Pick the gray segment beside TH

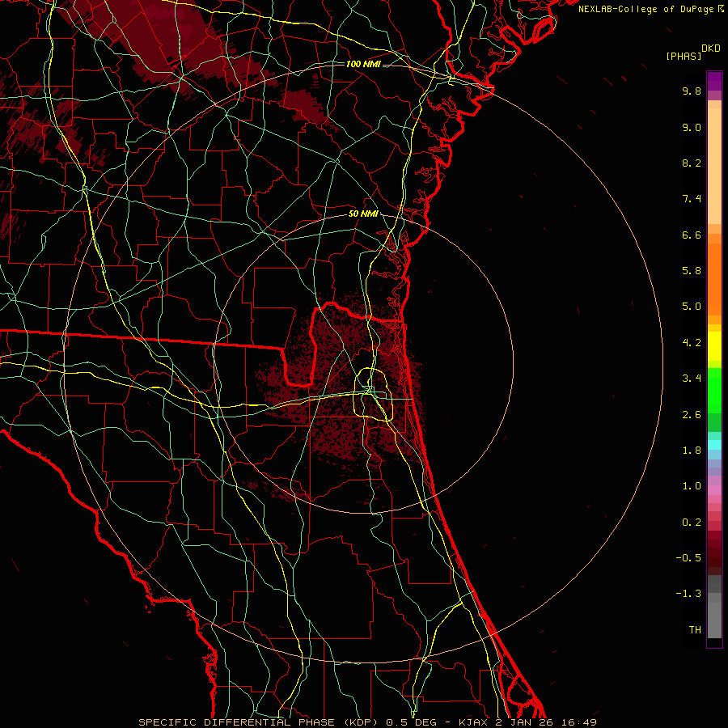pyautogui.click(x=714, y=620)
